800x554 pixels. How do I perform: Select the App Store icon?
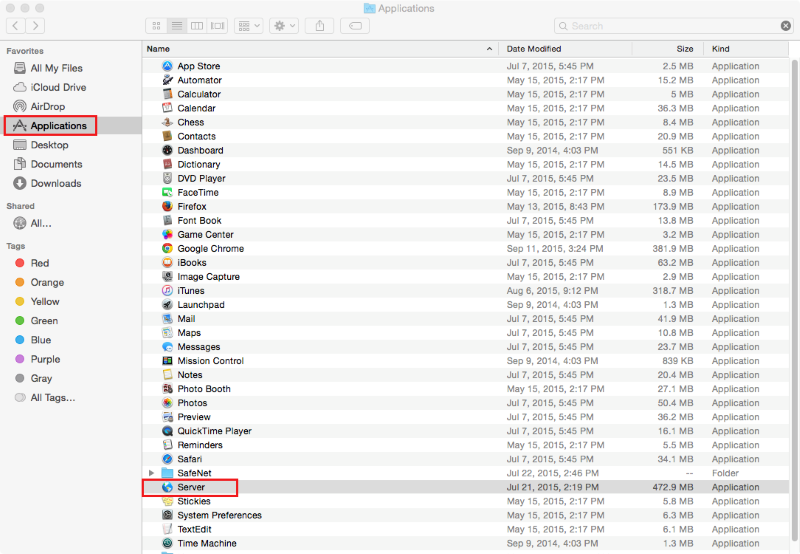click(167, 66)
